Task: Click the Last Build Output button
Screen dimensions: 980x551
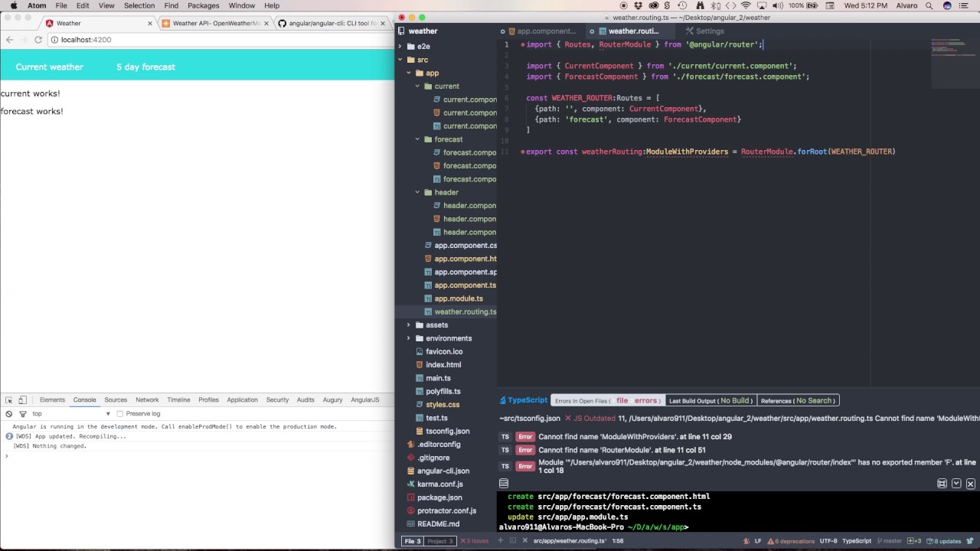Action: [x=710, y=400]
